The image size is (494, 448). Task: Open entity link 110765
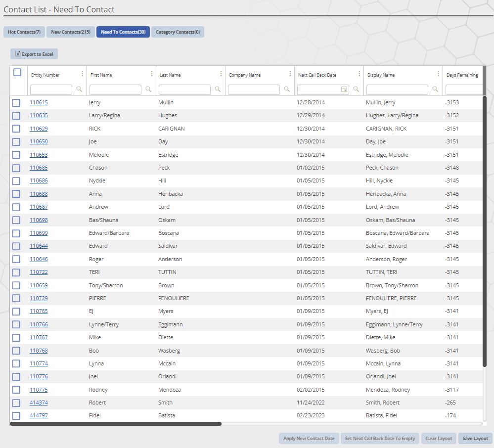pos(39,311)
